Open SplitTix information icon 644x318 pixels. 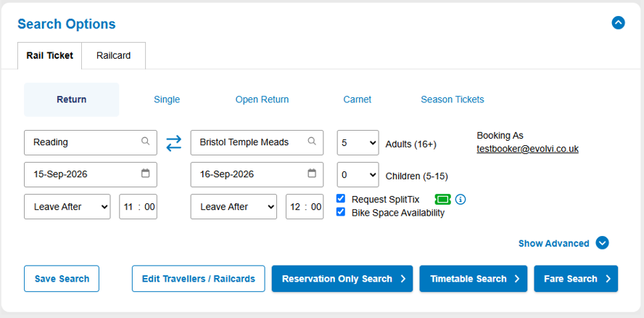click(x=461, y=200)
